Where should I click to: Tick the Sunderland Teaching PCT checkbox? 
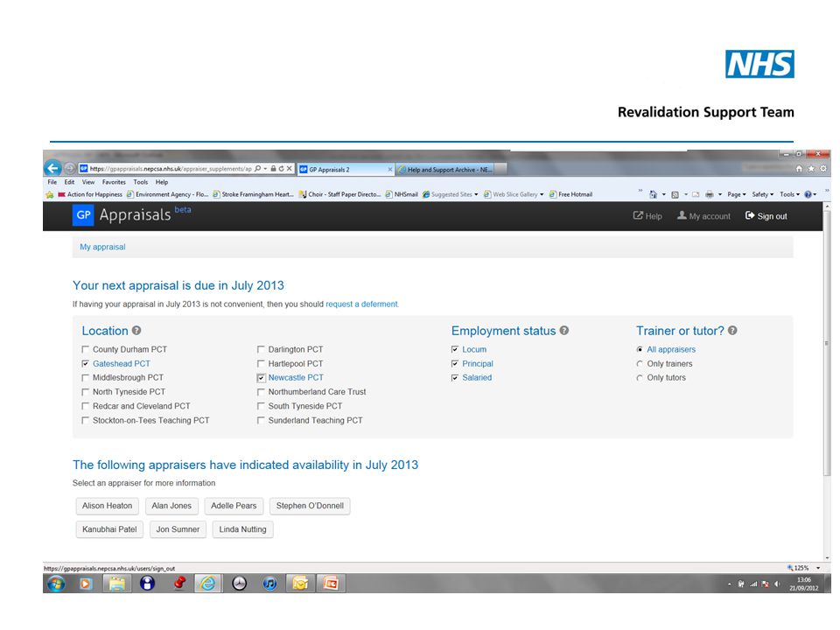261,421
